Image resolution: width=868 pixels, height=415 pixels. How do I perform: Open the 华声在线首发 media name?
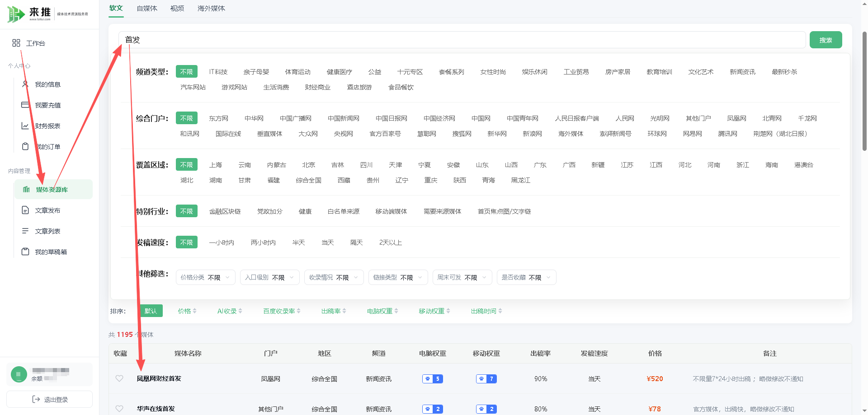coord(156,409)
